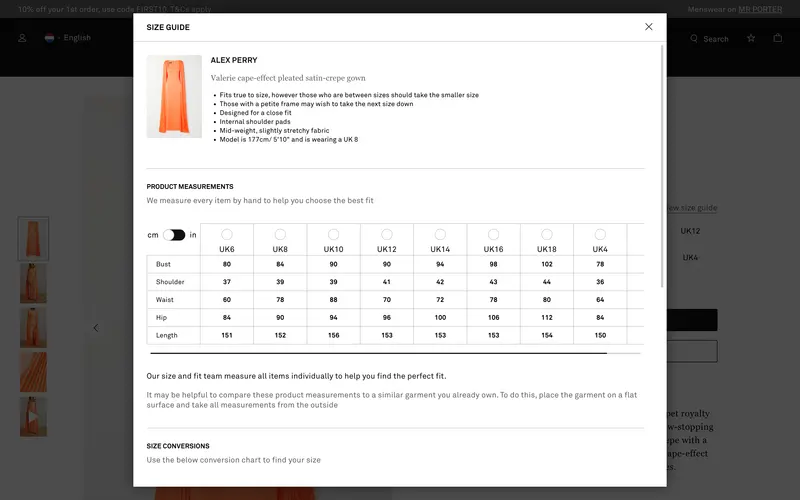Click the View size guide link

(x=692, y=208)
